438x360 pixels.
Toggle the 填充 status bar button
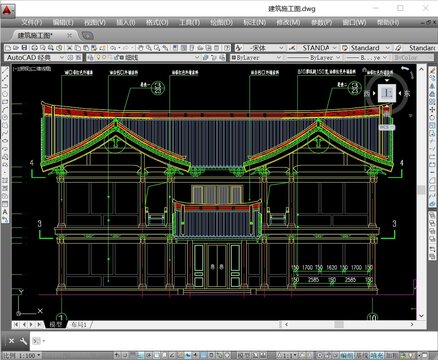(376, 356)
